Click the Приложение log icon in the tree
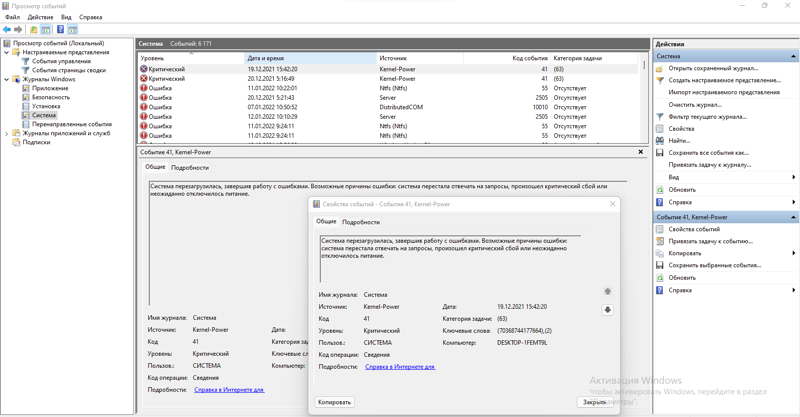 [26, 88]
